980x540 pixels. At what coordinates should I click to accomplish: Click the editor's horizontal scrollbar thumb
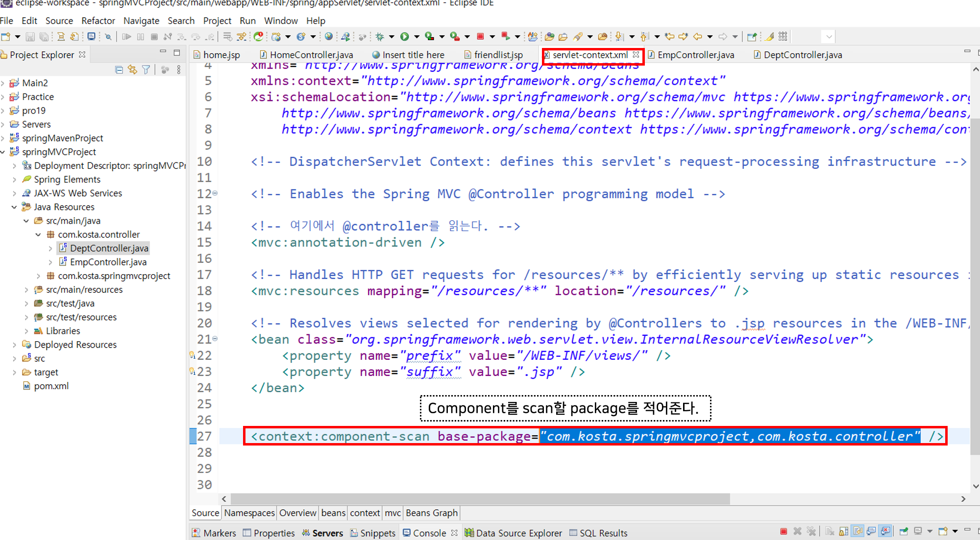[480, 499]
